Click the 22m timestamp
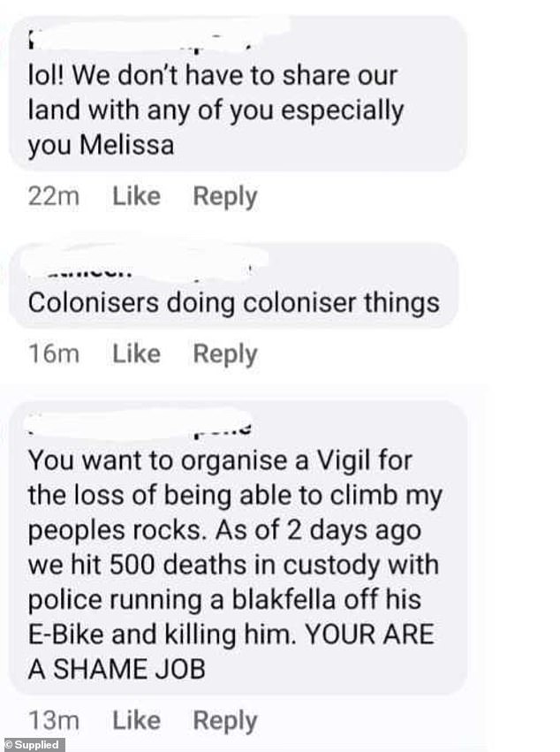This screenshot has height=752, width=560. pyautogui.click(x=54, y=197)
